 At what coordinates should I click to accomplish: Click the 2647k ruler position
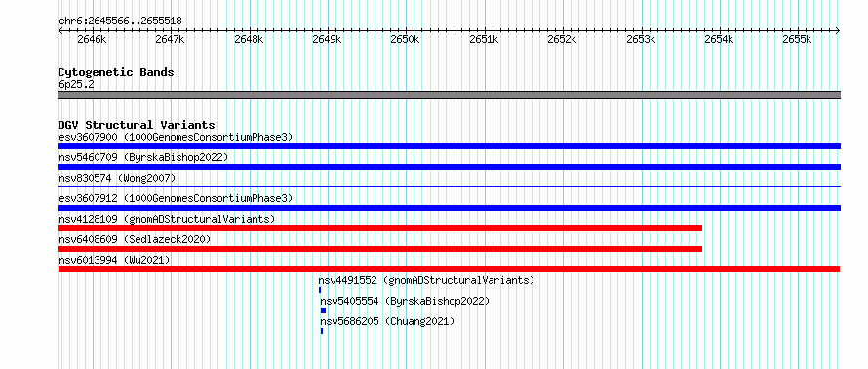pos(170,39)
